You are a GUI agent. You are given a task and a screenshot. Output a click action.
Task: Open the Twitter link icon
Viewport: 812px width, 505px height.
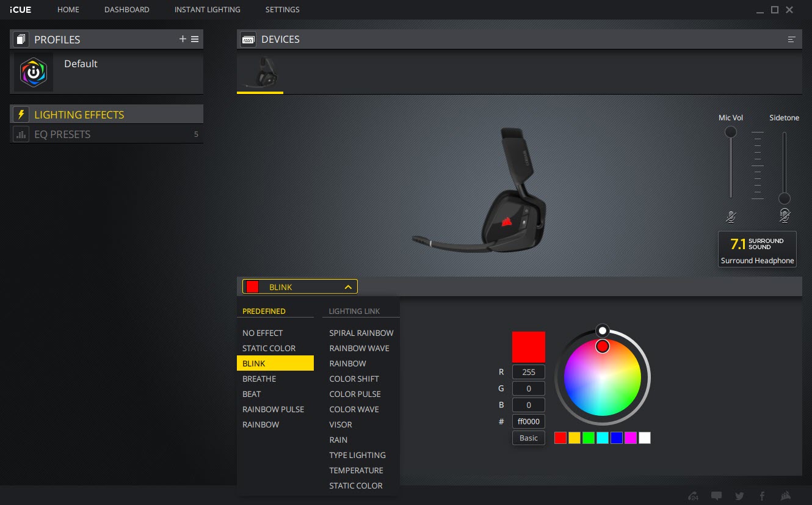pyautogui.click(x=739, y=496)
